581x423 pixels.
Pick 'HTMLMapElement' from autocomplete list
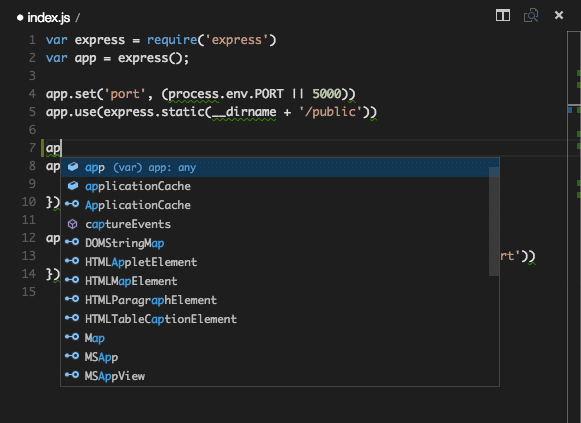pyautogui.click(x=275, y=281)
